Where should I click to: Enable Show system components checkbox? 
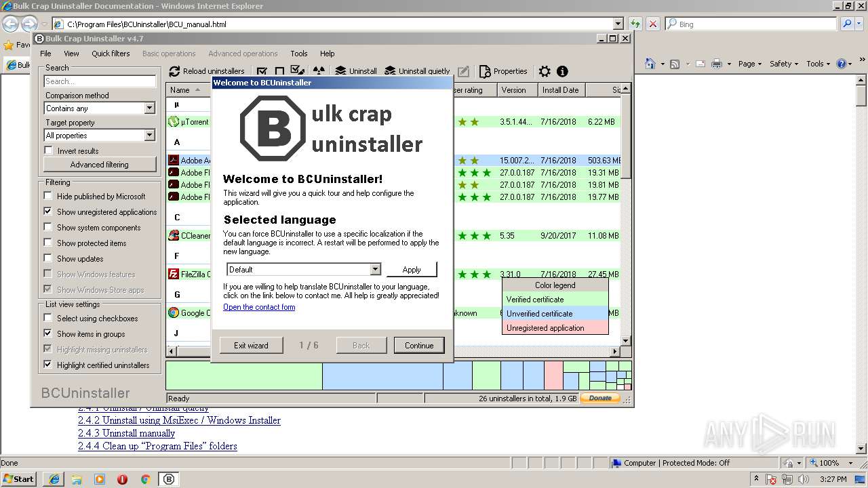click(47, 227)
